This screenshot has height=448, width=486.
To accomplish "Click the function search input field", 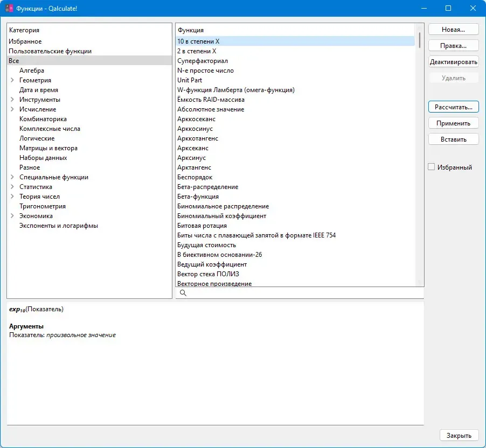I will (x=300, y=293).
